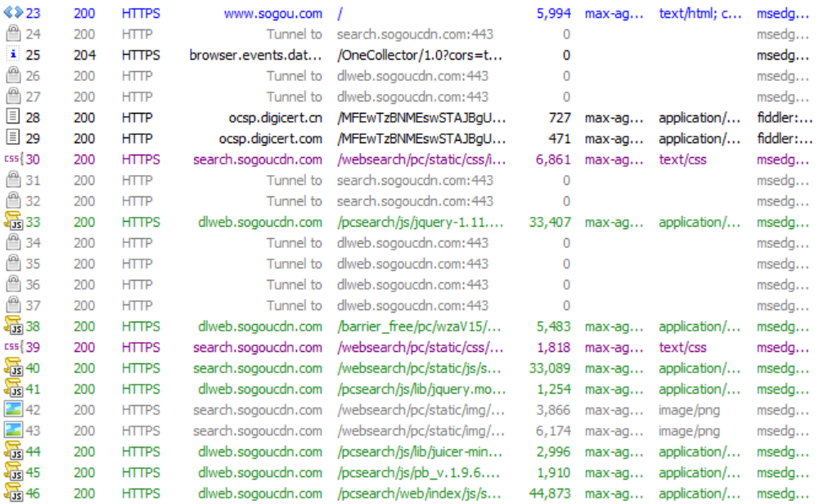Click body size 44,873
Viewport: 837px width, 504px height.
pyautogui.click(x=550, y=493)
